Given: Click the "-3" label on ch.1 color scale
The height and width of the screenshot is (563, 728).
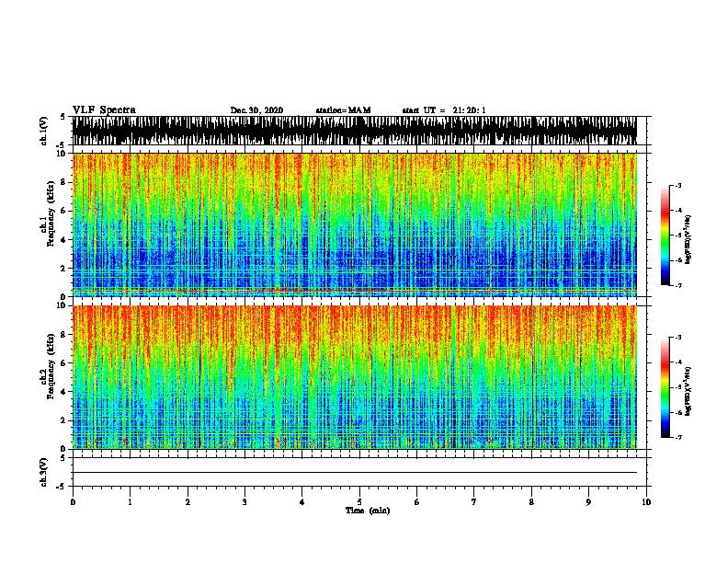Looking at the screenshot, I should pos(677,186).
